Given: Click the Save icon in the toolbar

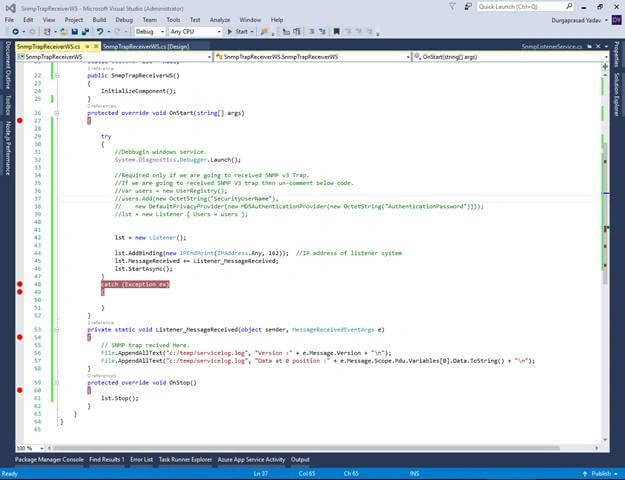Looking at the screenshot, I should tap(75, 31).
